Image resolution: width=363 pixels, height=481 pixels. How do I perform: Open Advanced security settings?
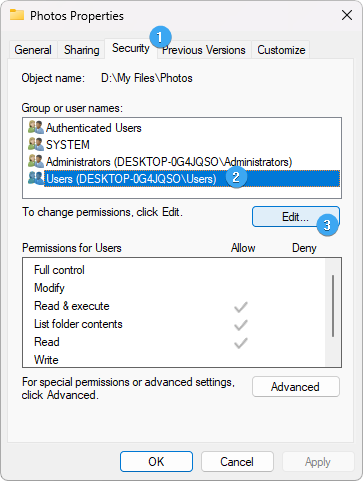point(296,387)
